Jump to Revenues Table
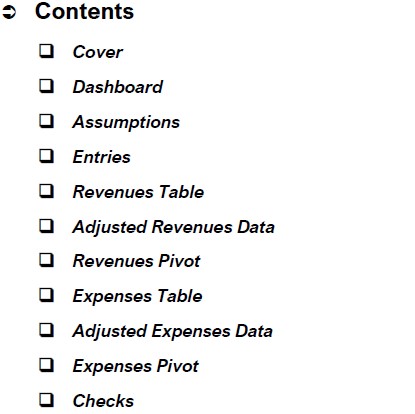 [x=138, y=192]
